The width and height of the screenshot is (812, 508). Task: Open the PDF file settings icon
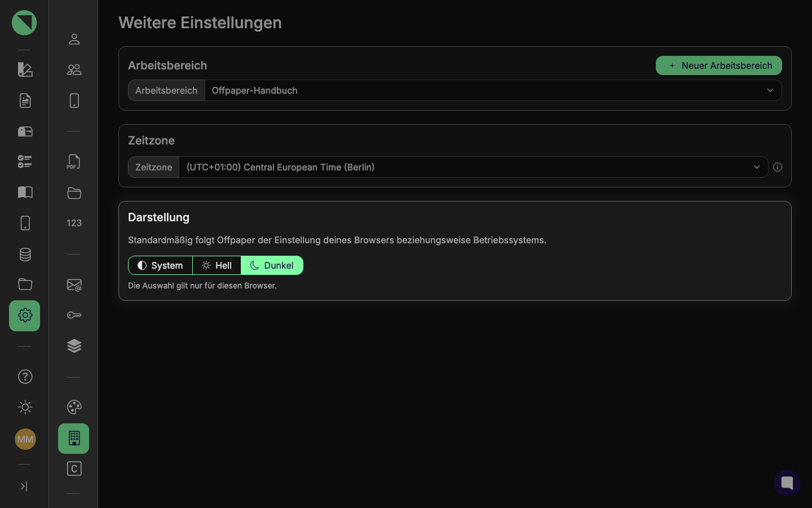pos(74,162)
